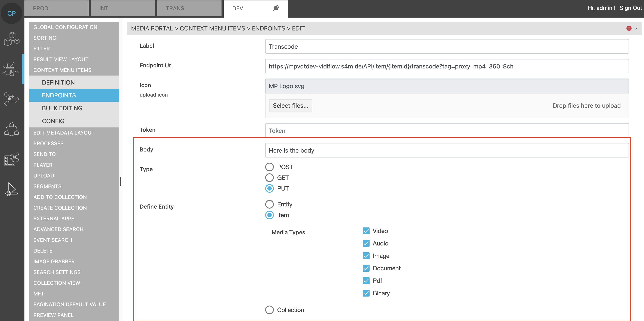Choose the Collection entity option

(x=269, y=310)
